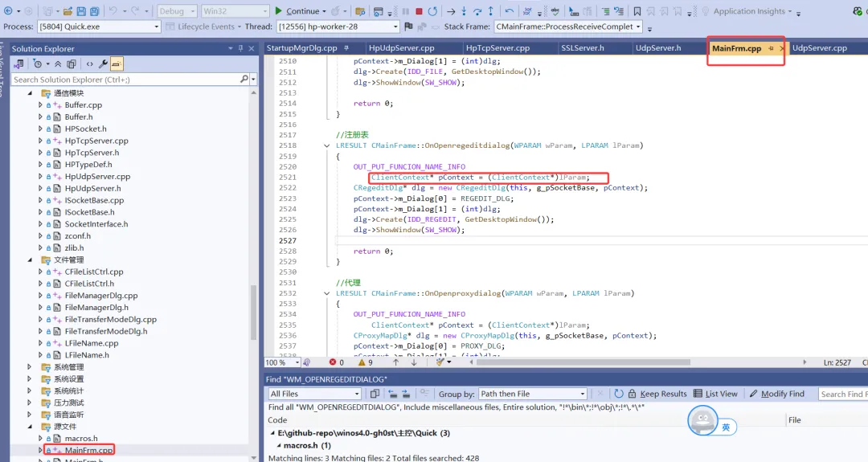Click the Save All icon
This screenshot has width=868, height=462.
(95, 11)
